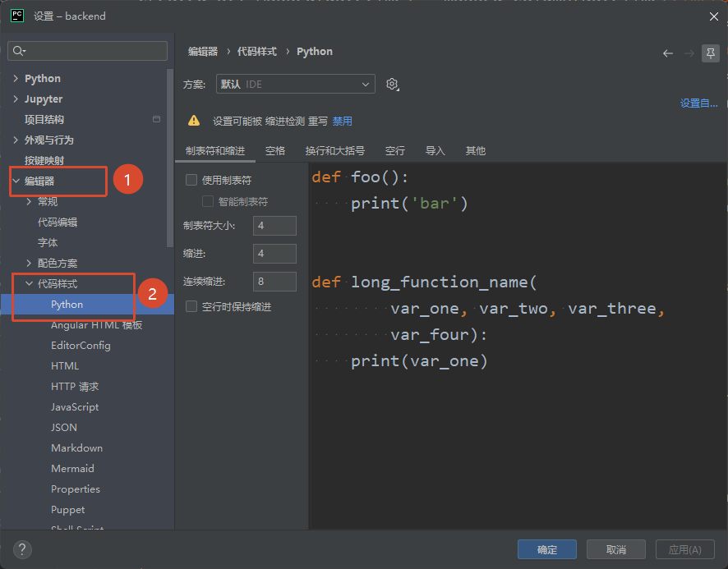
Task: Select Markdown in the tree
Action: [77, 447]
